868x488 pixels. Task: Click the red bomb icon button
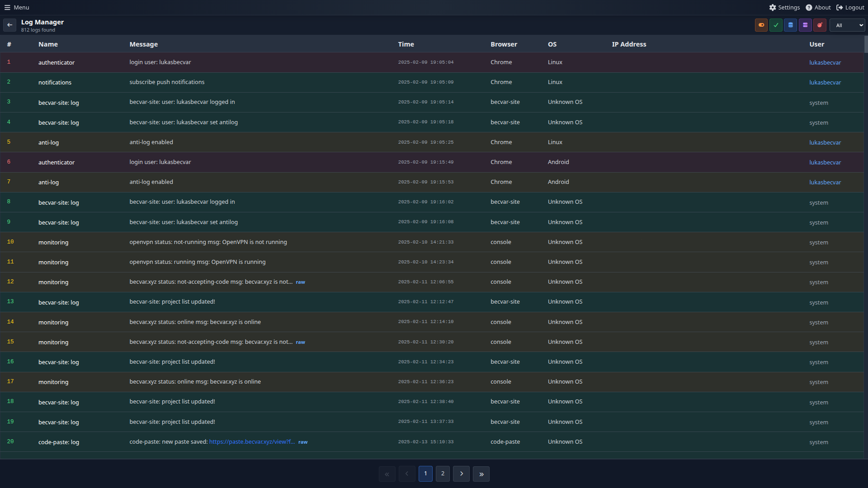[820, 25]
